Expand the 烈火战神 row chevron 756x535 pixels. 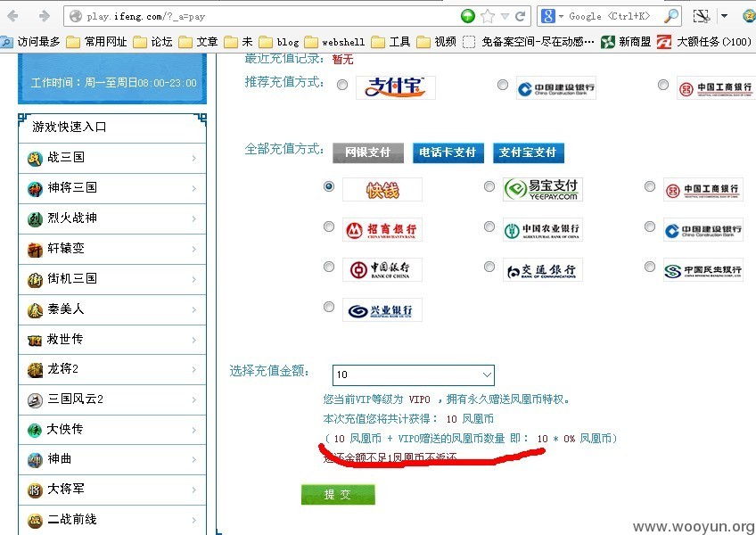(x=193, y=219)
